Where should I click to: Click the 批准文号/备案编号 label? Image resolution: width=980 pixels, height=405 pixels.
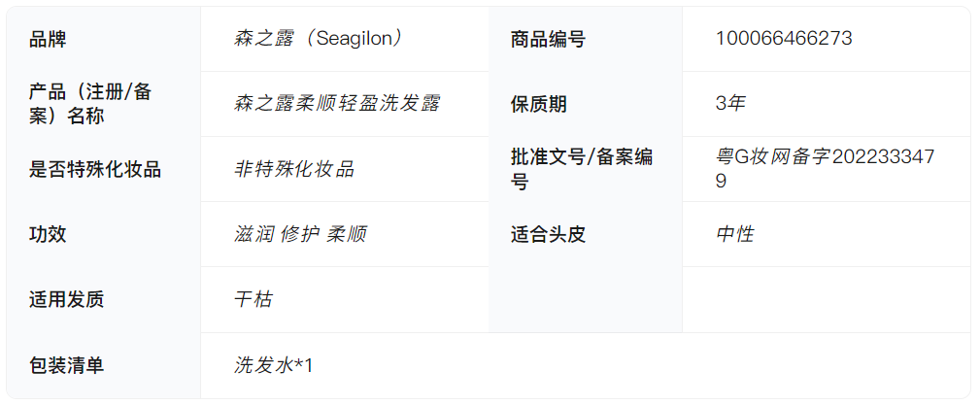coord(581,169)
